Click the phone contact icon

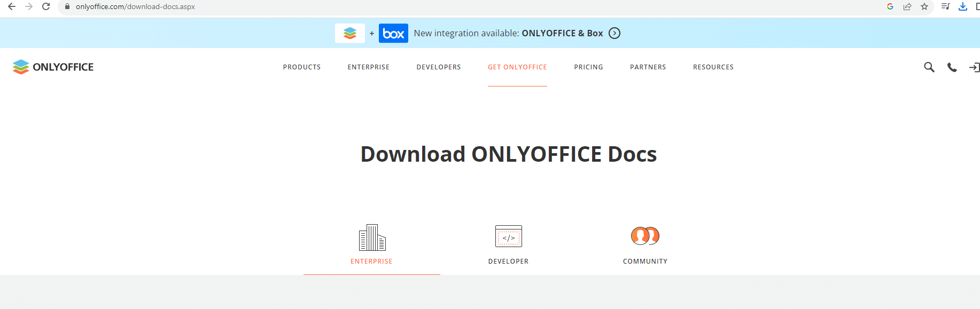[952, 67]
